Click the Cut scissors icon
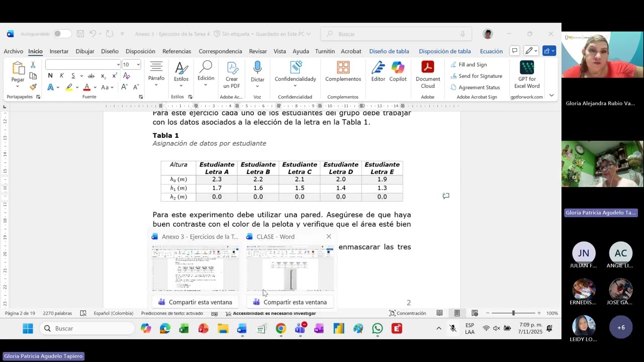 coord(33,65)
